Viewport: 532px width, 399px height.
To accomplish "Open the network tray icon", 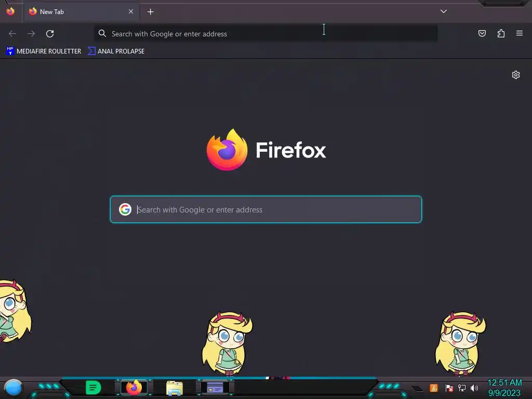I will click(x=462, y=388).
